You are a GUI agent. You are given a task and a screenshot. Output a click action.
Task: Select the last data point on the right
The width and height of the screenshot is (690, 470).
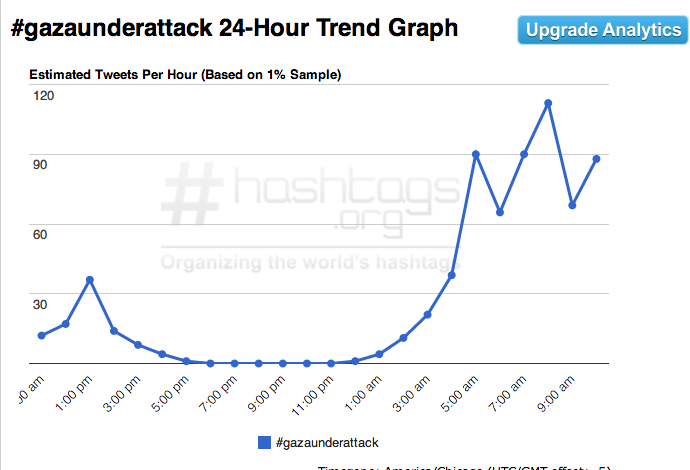597,158
